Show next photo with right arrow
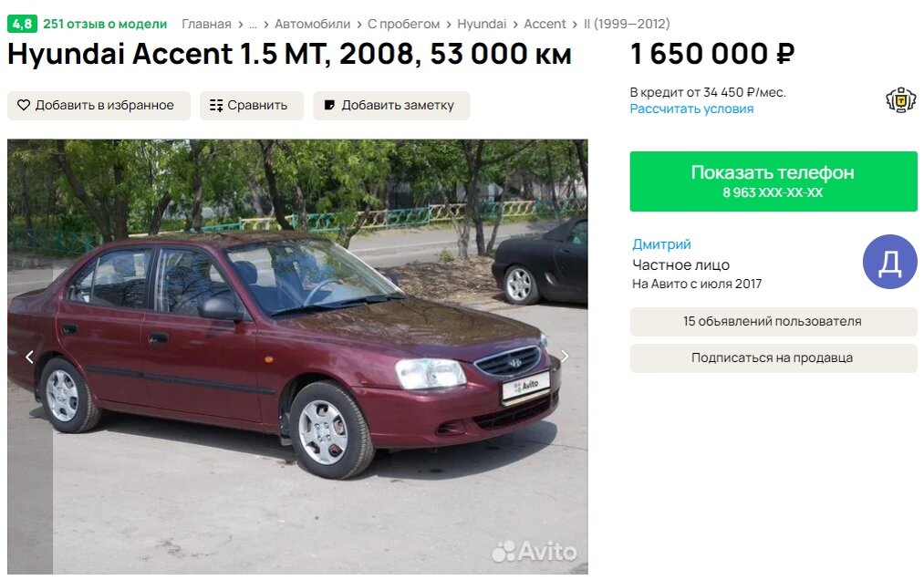 [565, 356]
